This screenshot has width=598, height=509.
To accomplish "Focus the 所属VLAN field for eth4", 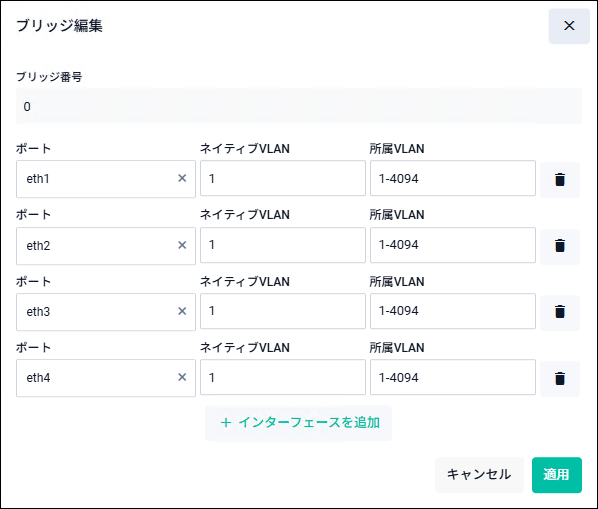I will pyautogui.click(x=453, y=377).
